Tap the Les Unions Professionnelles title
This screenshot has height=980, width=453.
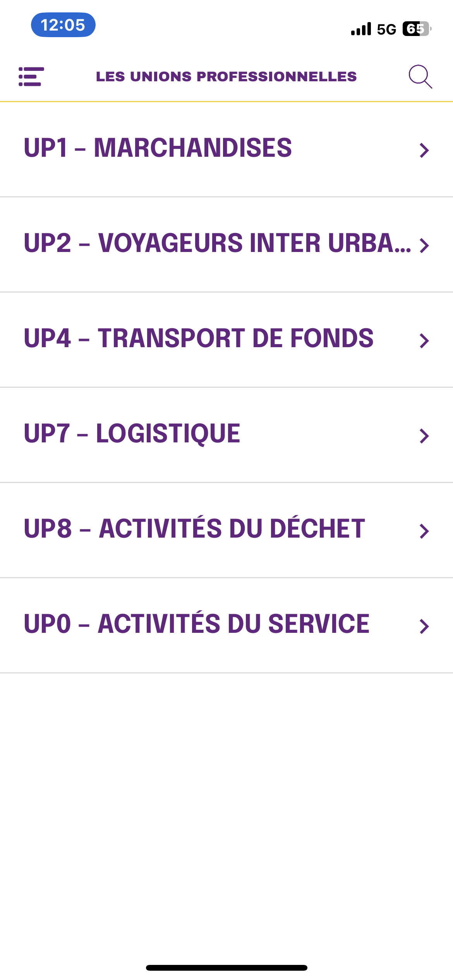point(226,77)
